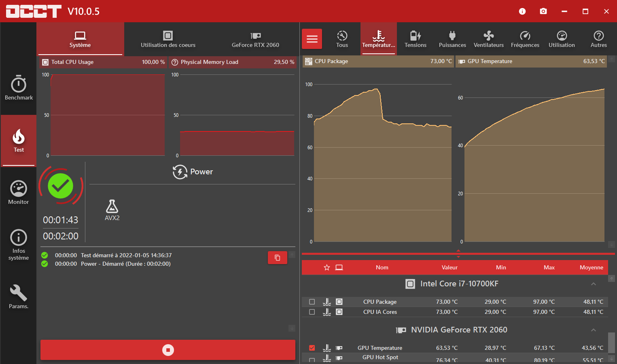This screenshot has width=617, height=364.
Task: Switch to the Système tab
Action: click(x=80, y=39)
